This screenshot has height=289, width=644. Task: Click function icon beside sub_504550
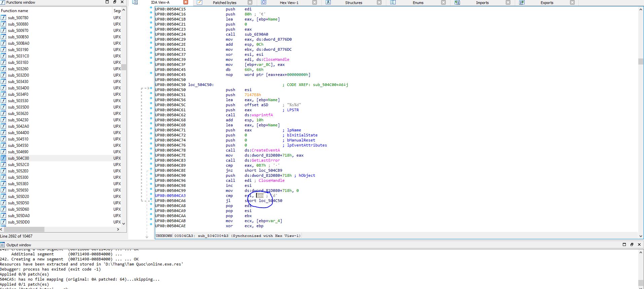[3, 145]
